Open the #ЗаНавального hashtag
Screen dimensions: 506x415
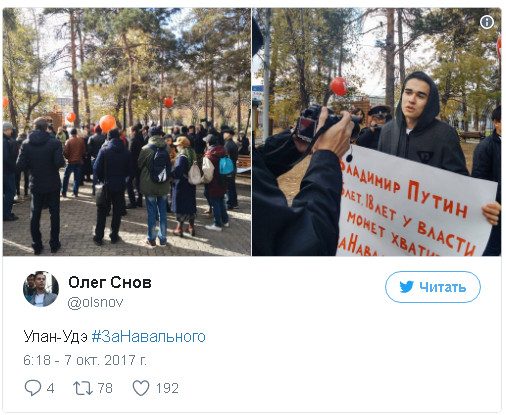pos(148,336)
